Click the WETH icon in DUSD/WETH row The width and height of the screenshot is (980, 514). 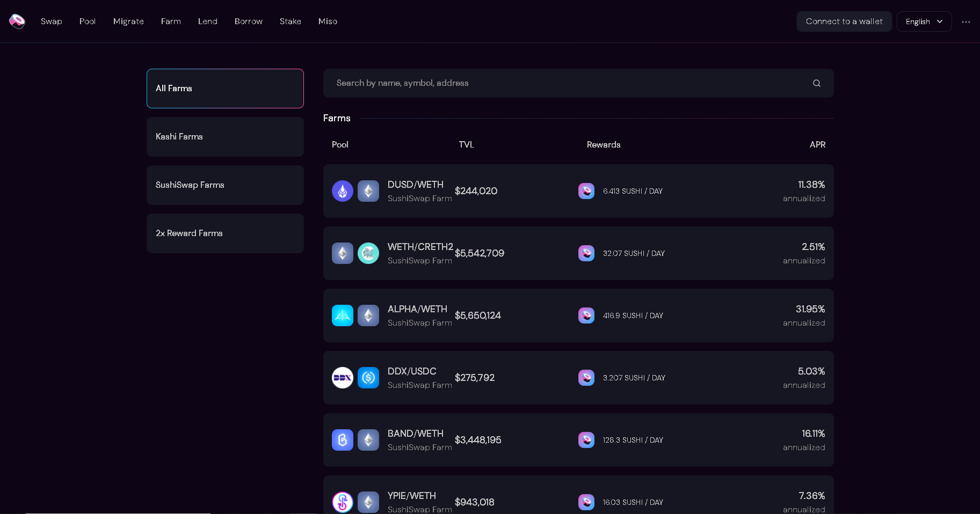[x=368, y=191]
